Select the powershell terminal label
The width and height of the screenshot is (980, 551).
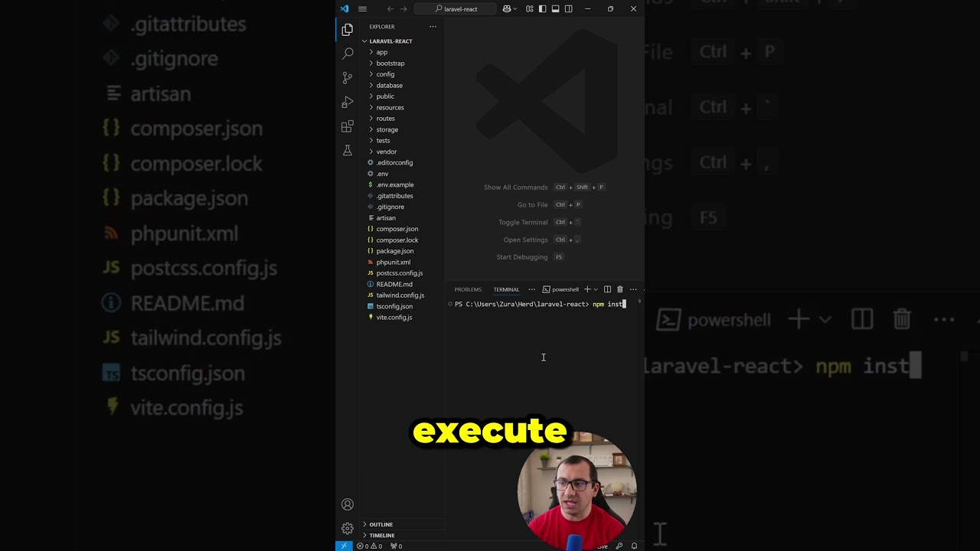click(560, 289)
